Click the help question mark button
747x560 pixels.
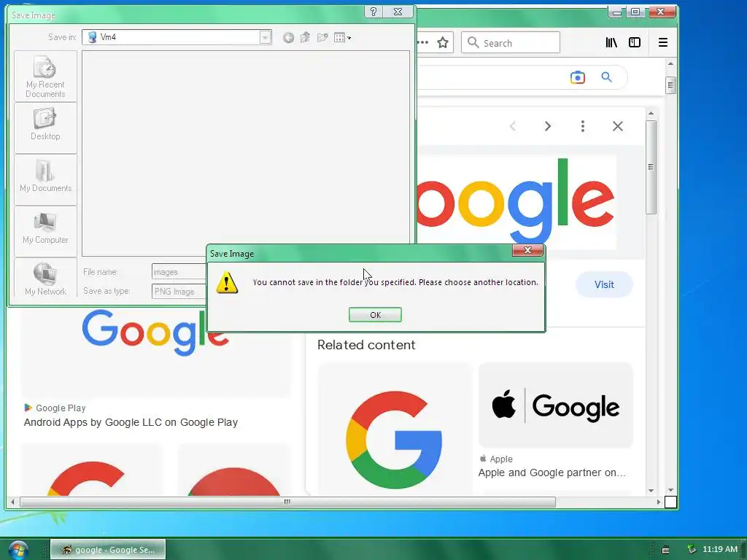[x=373, y=12]
